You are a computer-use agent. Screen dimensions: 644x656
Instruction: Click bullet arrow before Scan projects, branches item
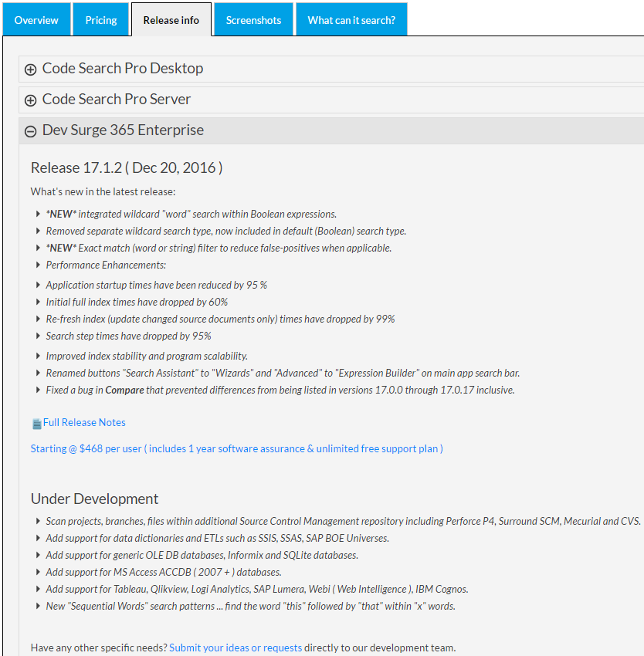pyautogui.click(x=38, y=521)
